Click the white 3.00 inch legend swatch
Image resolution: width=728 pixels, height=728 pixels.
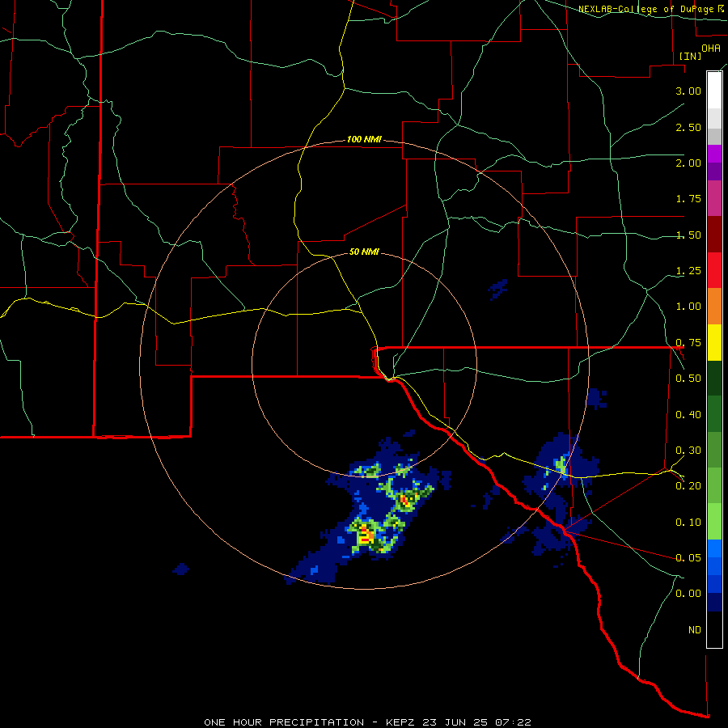714,90
